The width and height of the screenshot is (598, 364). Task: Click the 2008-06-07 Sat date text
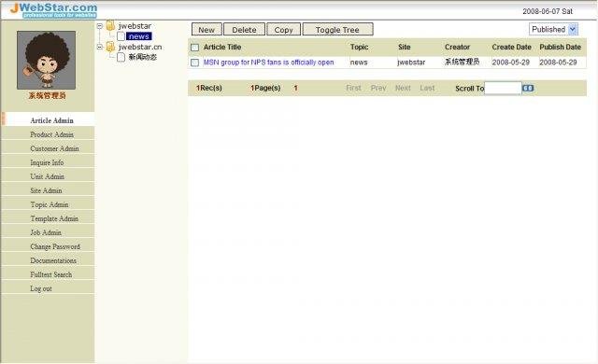548,11
